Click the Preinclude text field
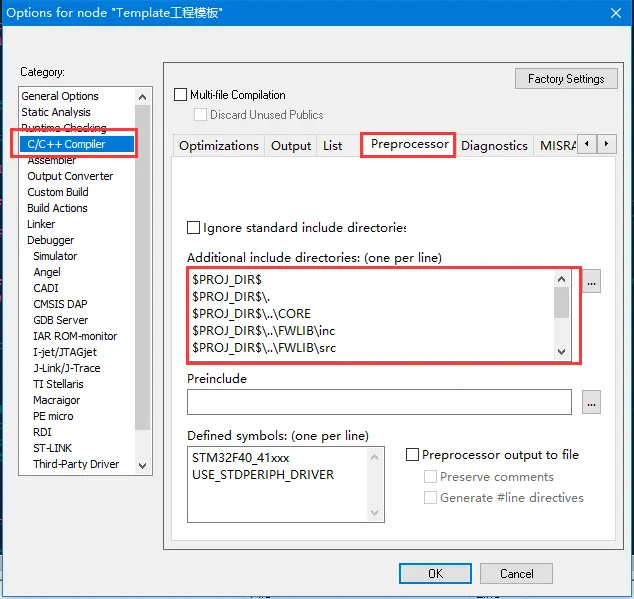This screenshot has width=634, height=599. pos(379,402)
